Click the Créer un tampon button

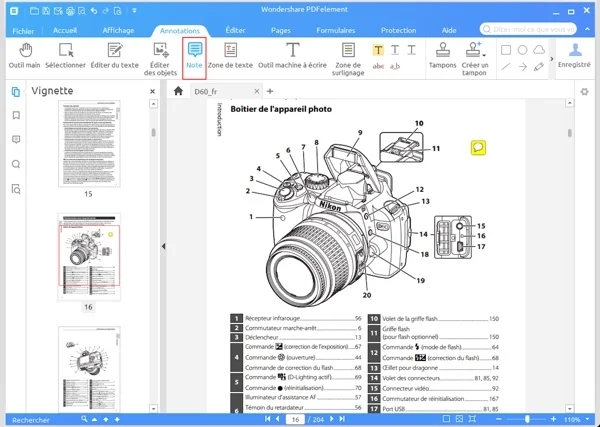(x=474, y=59)
